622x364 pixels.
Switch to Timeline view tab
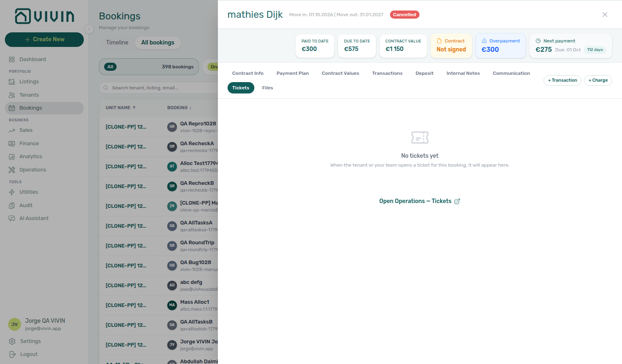coord(117,42)
